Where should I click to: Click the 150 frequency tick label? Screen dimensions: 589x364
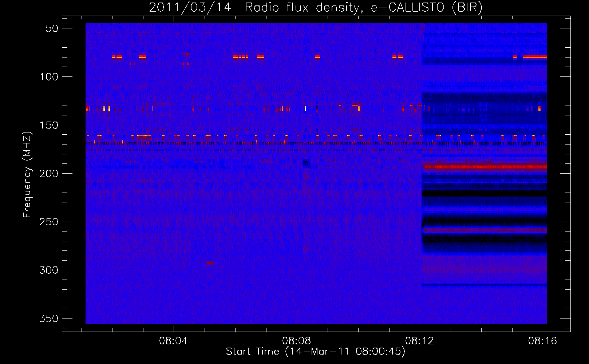49,125
